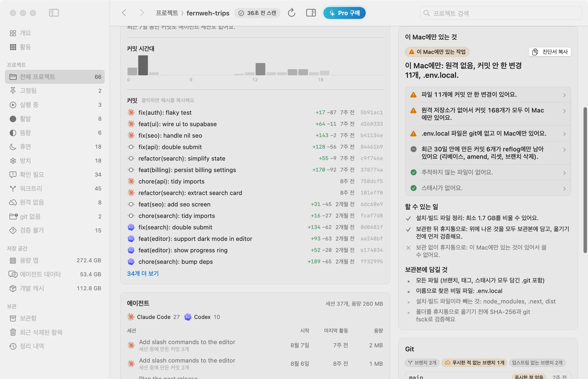This screenshot has width=588, height=379.
Task: Expand the reflog에만 남아 있어요 row
Action: (488, 153)
